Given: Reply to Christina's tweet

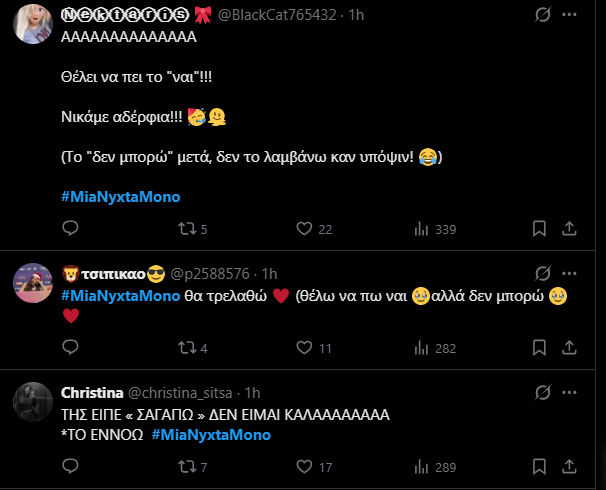Looking at the screenshot, I should click(x=70, y=466).
